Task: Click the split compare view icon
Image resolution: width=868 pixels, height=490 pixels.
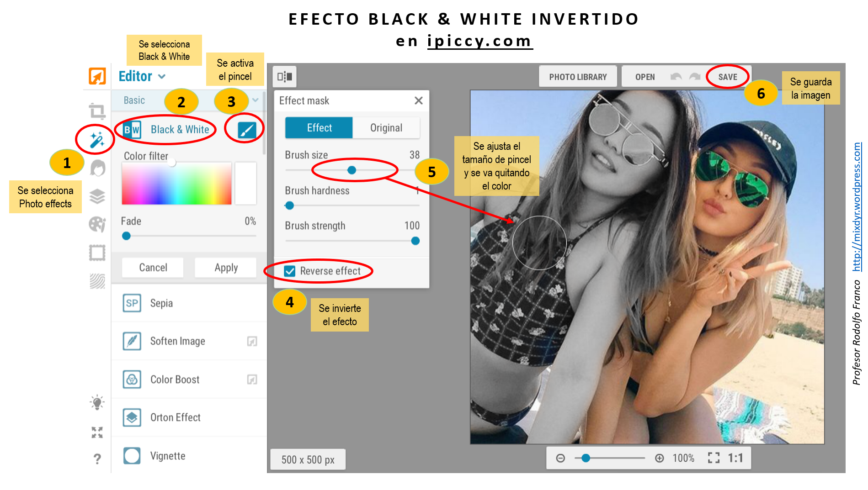Action: (x=285, y=77)
